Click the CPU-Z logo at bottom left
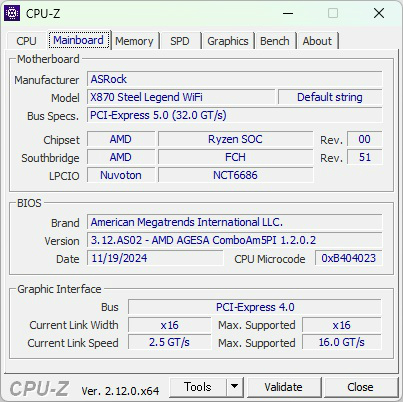Image resolution: width=403 pixels, height=402 pixels. click(x=39, y=389)
